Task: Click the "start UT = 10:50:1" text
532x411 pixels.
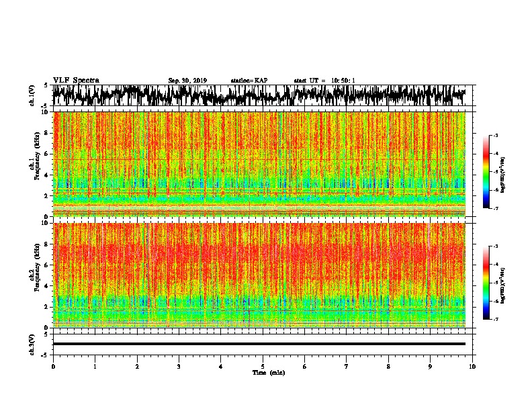Action: 324,81
